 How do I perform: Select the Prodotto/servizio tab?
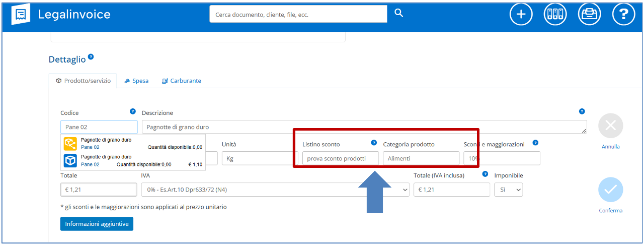(x=83, y=81)
